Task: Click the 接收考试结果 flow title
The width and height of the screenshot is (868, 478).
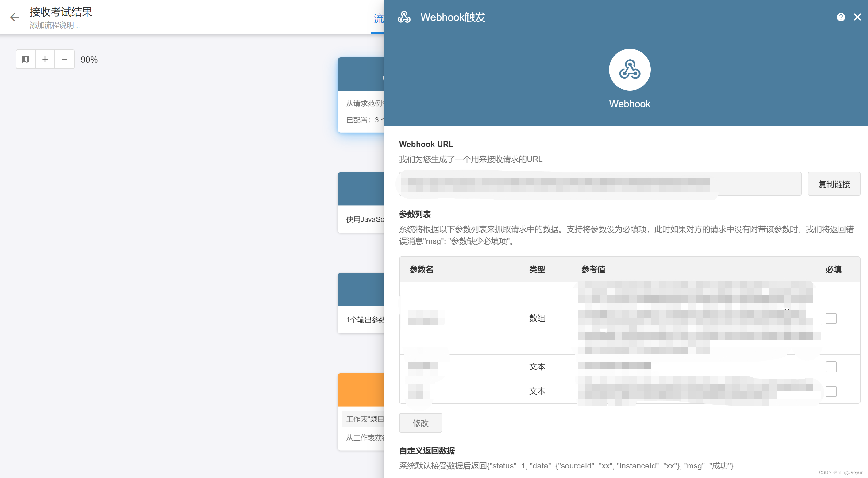Action: (61, 12)
